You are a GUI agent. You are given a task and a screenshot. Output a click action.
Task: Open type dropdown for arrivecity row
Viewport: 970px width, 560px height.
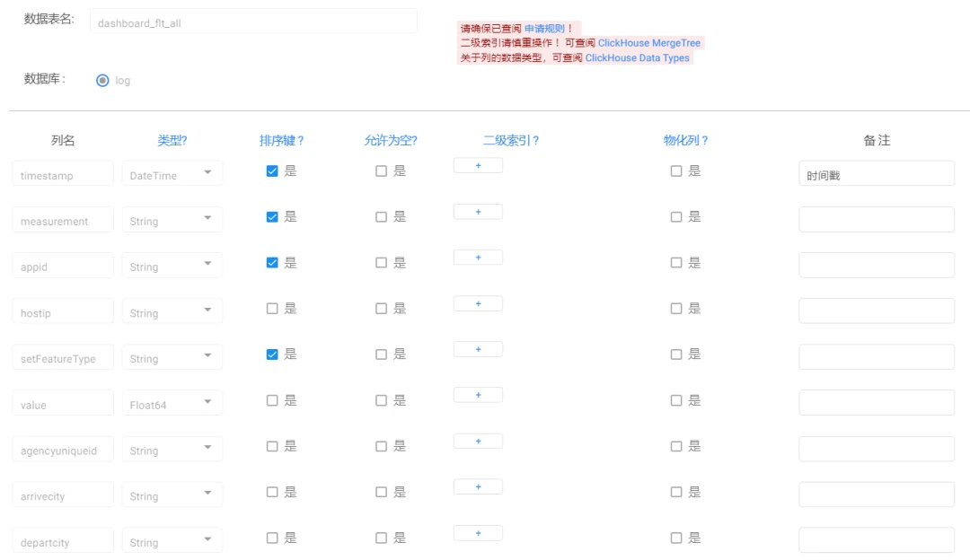172,496
